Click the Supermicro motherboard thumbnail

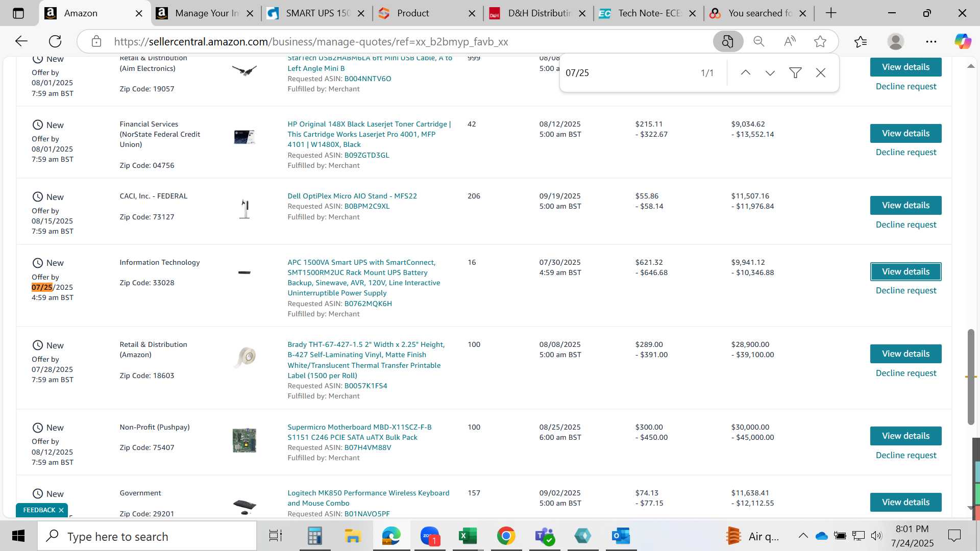tap(244, 440)
